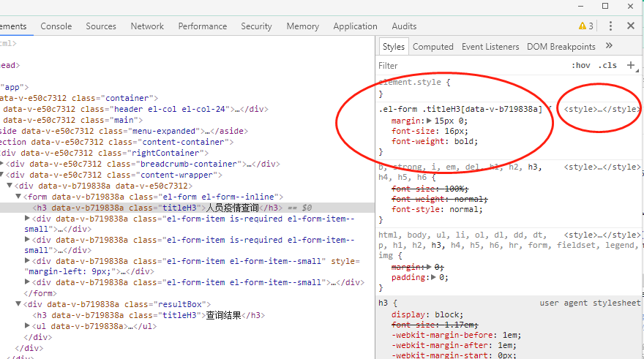The image size is (644, 359).
Task: Open the Memory tab
Action: pyautogui.click(x=303, y=26)
